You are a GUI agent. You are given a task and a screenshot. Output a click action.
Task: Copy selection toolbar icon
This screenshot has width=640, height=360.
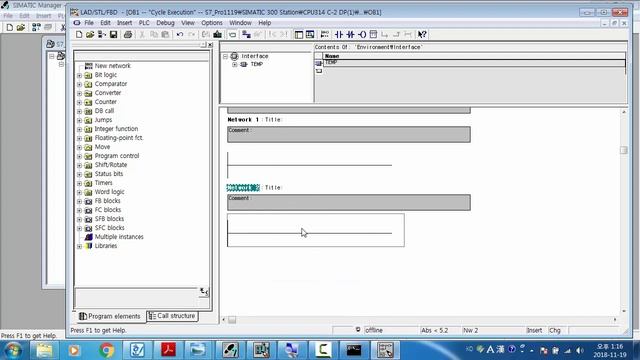(154, 35)
